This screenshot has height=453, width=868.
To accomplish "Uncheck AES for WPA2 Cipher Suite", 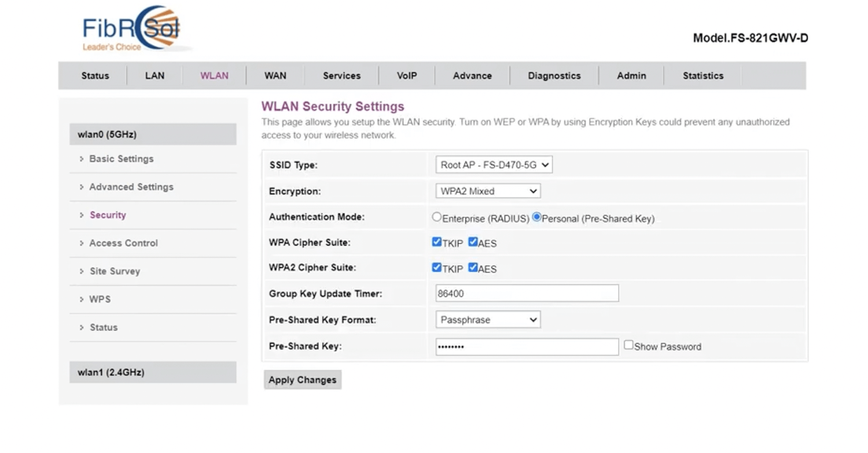I will 473,268.
